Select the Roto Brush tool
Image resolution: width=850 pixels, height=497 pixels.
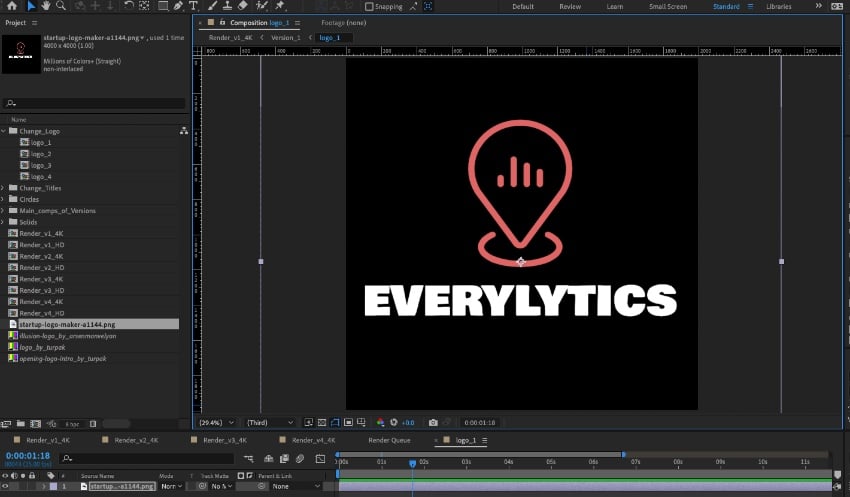coord(262,6)
